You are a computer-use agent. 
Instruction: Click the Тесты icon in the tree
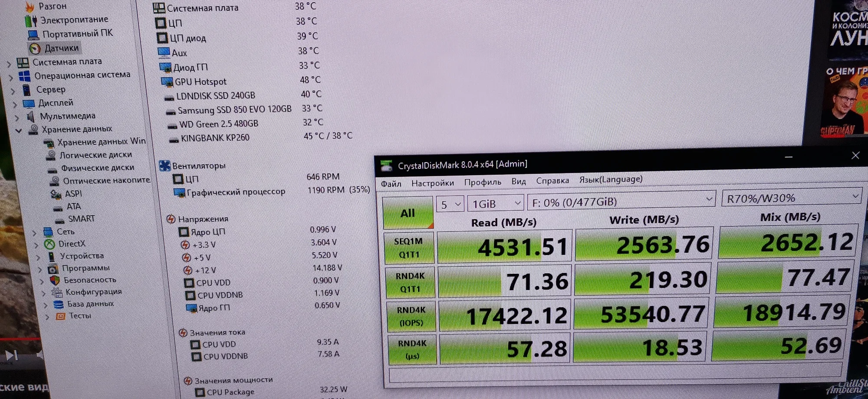(61, 316)
